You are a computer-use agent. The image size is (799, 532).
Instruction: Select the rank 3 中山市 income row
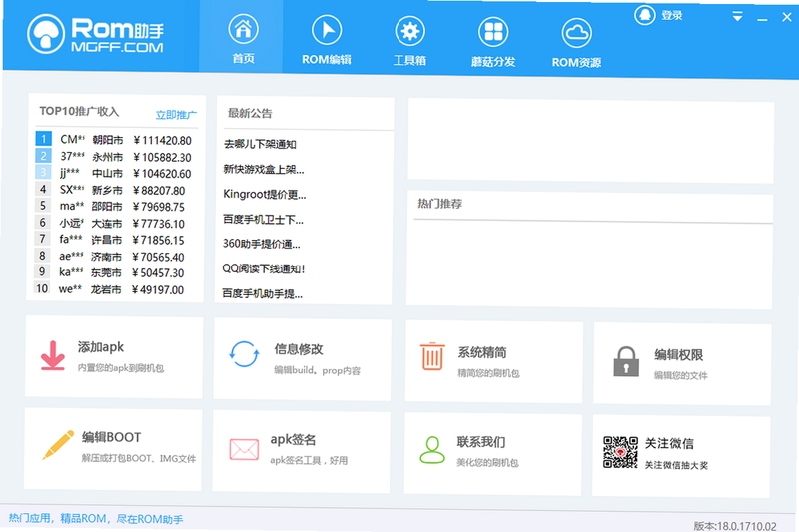(114, 173)
